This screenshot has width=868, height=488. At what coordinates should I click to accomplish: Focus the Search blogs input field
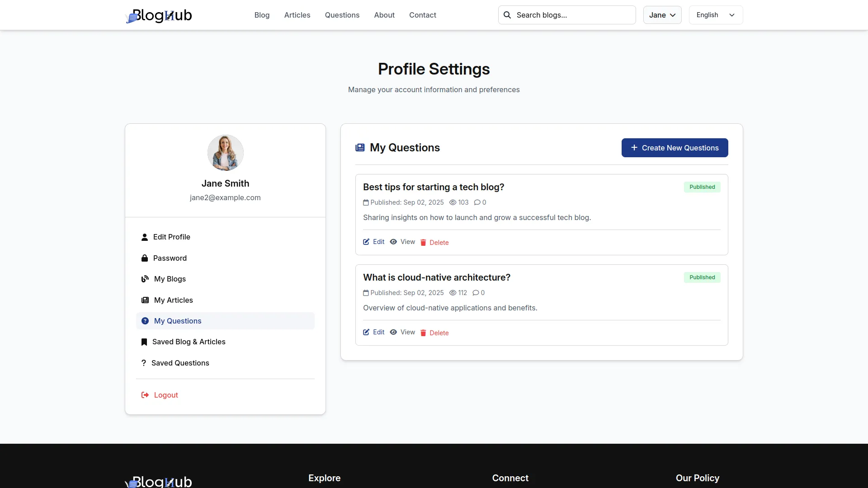[572, 15]
